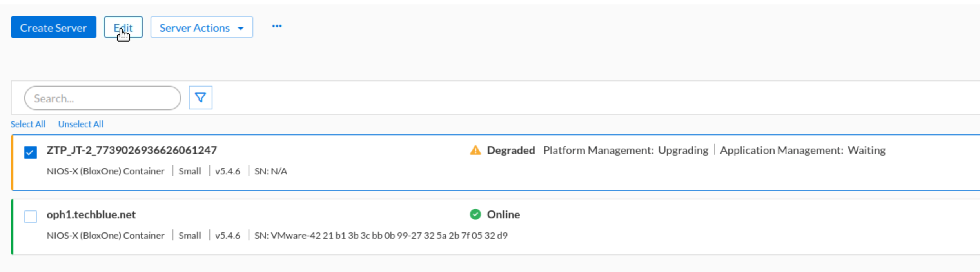980x272 pixels.
Task: Open the oph1.techblue.net server entry
Action: (x=91, y=214)
